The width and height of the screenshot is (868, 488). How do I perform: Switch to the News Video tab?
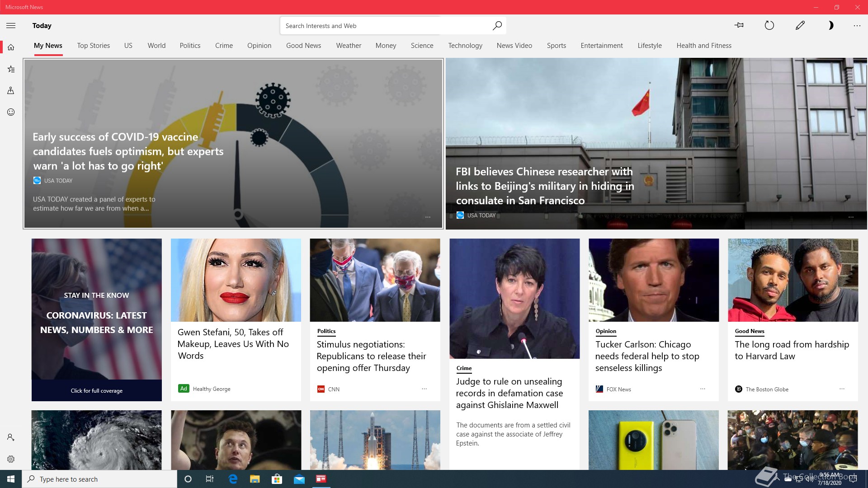pyautogui.click(x=514, y=46)
